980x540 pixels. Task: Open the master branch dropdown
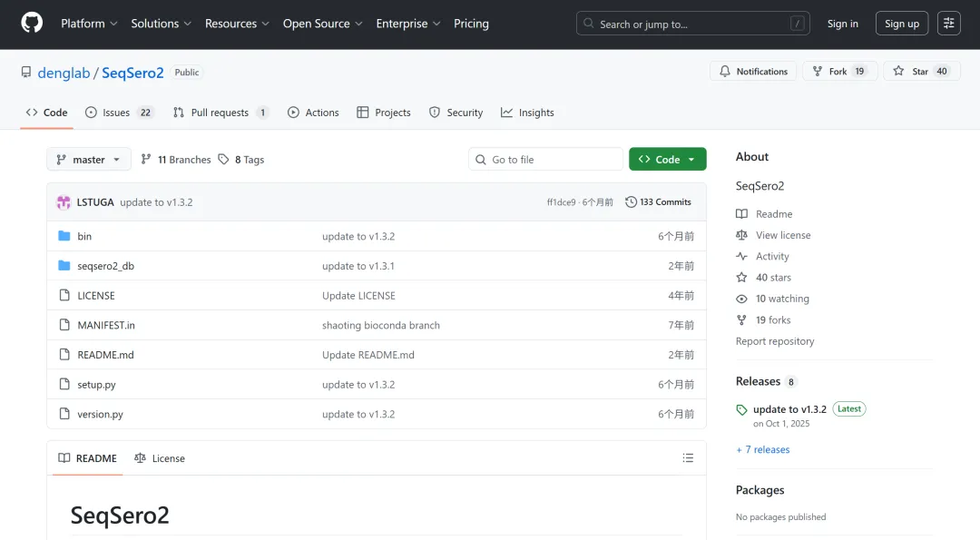pyautogui.click(x=89, y=160)
